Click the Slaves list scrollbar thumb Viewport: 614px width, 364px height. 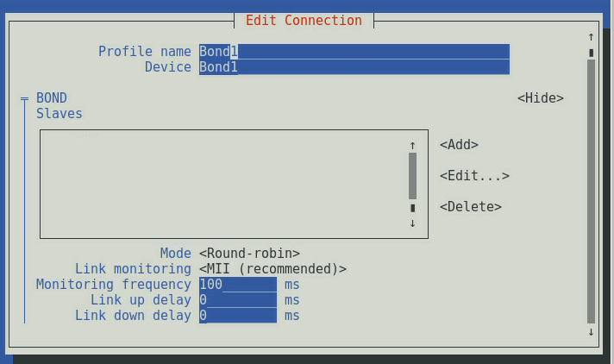coord(412,176)
